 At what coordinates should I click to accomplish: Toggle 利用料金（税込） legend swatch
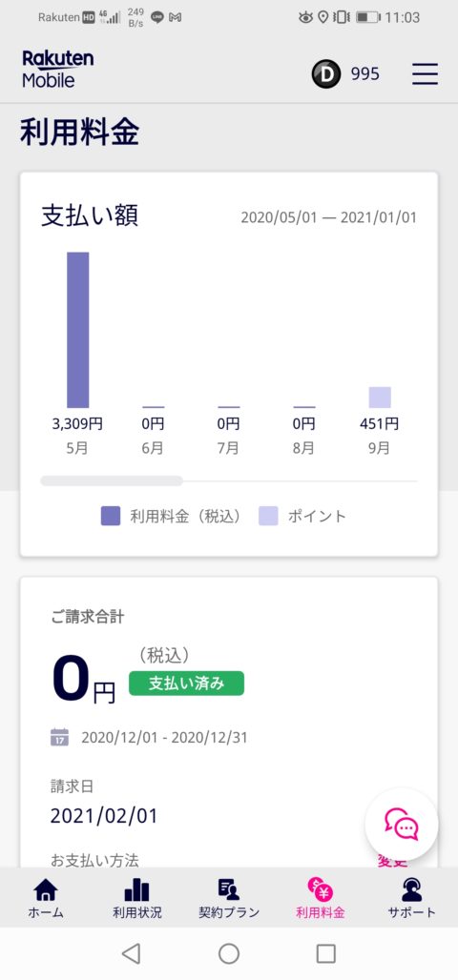[x=110, y=517]
